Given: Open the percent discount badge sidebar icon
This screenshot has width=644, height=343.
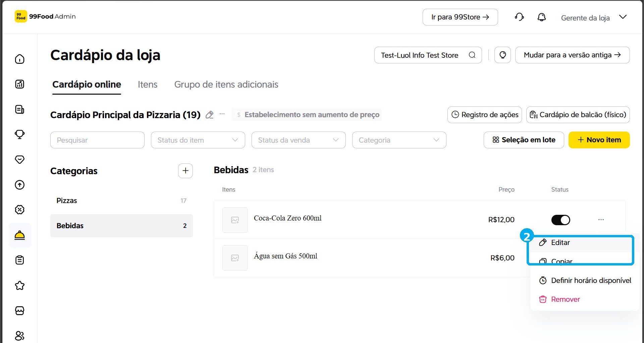Looking at the screenshot, I should [20, 210].
